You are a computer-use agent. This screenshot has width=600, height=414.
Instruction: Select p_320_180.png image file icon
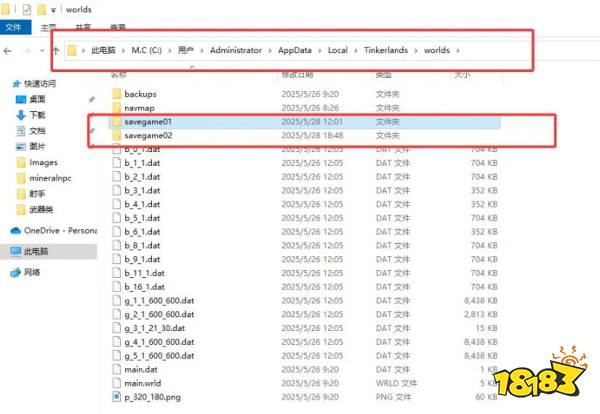click(x=117, y=397)
